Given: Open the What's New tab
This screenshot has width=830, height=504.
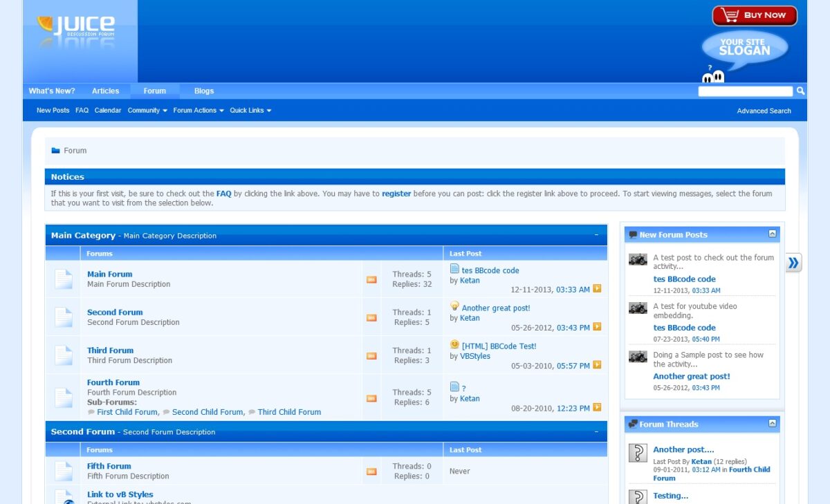Looking at the screenshot, I should click(52, 91).
